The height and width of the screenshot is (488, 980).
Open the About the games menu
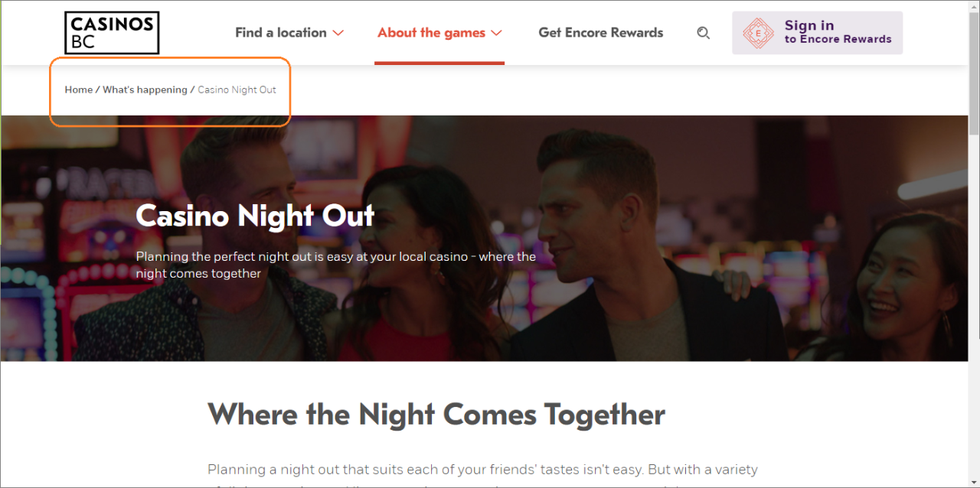(439, 33)
